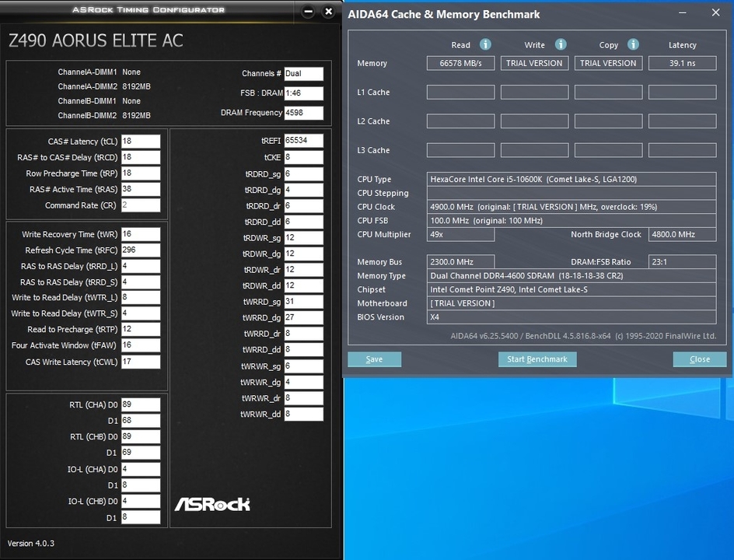Minimize the AIDA64 Cache & Memory Benchmark window
Image resolution: width=734 pixels, height=560 pixels.
683,12
